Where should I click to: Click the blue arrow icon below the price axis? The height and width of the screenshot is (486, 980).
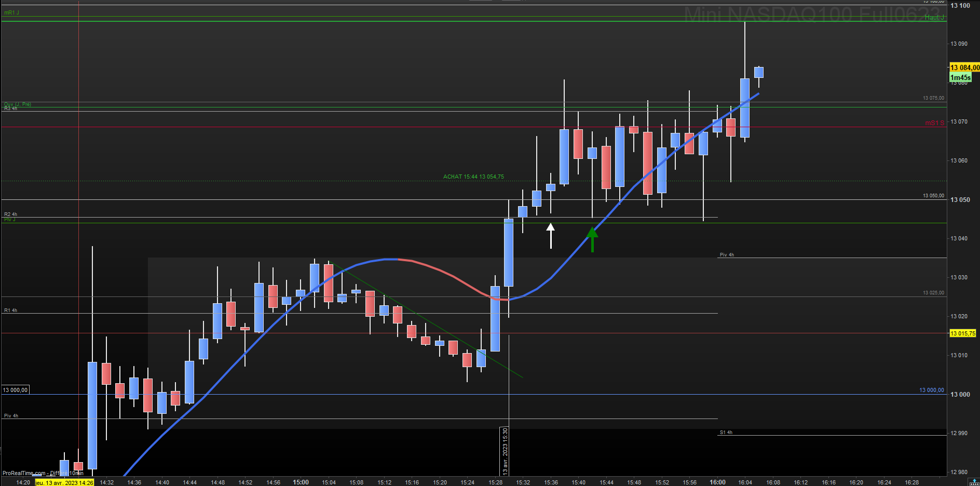pos(973,482)
